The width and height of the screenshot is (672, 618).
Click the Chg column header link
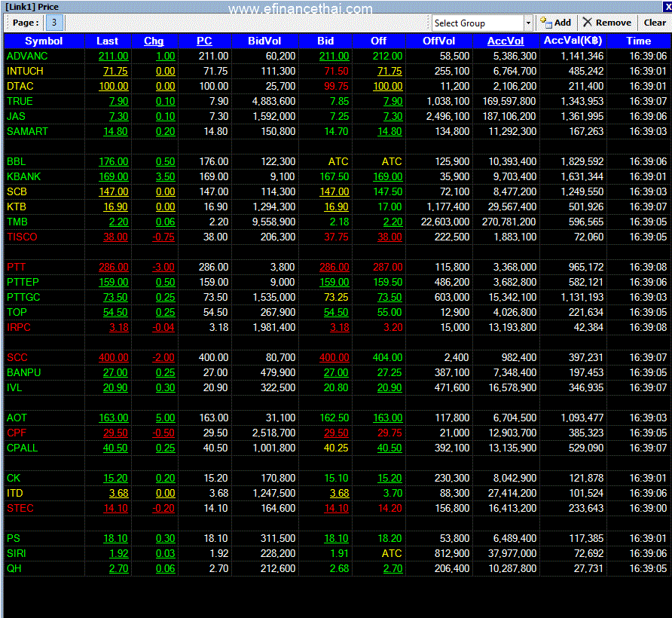154,41
